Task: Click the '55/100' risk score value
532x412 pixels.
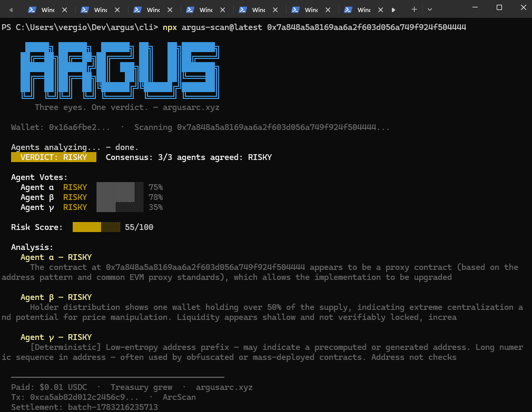Action: click(x=139, y=227)
